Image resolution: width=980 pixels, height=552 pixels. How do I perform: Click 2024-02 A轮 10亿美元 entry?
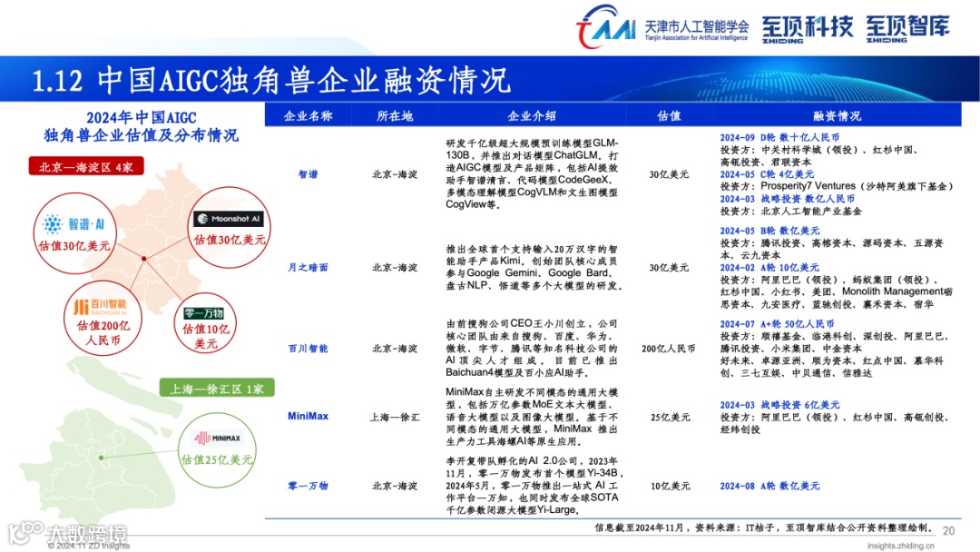[x=770, y=268]
